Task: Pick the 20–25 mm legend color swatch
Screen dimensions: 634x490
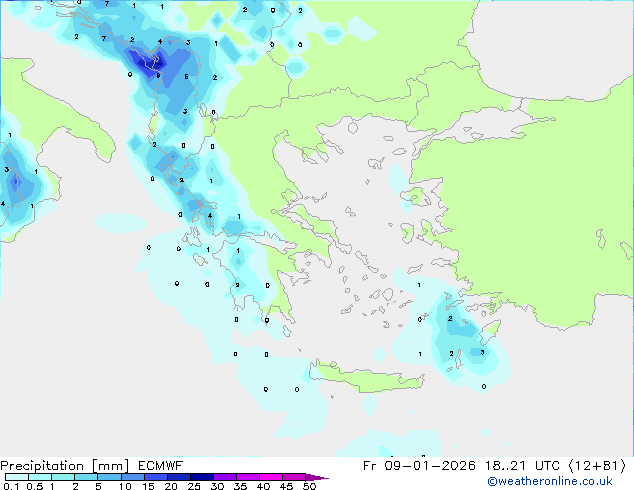Action: point(178,477)
